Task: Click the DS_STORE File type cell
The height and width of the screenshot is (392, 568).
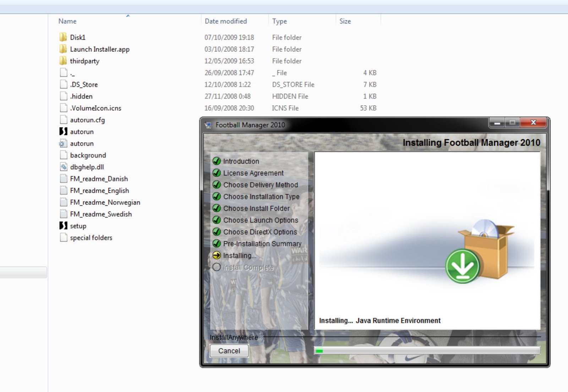Action: coord(293,85)
